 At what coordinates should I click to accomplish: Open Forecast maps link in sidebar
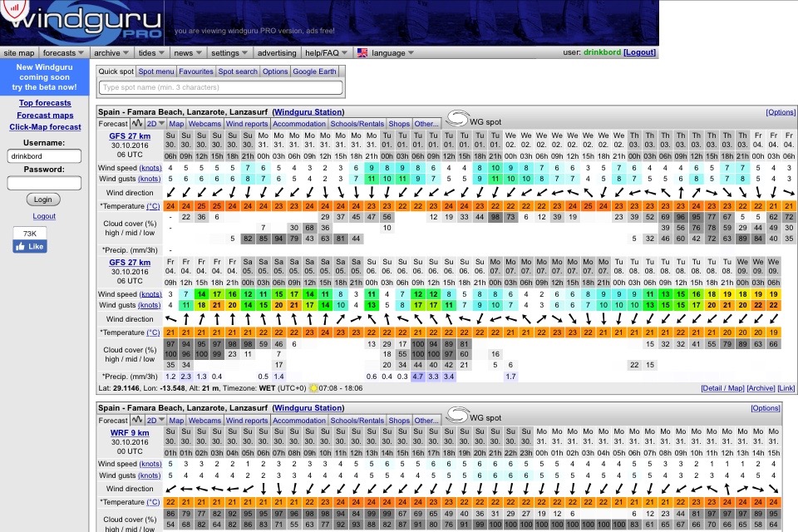pos(45,115)
